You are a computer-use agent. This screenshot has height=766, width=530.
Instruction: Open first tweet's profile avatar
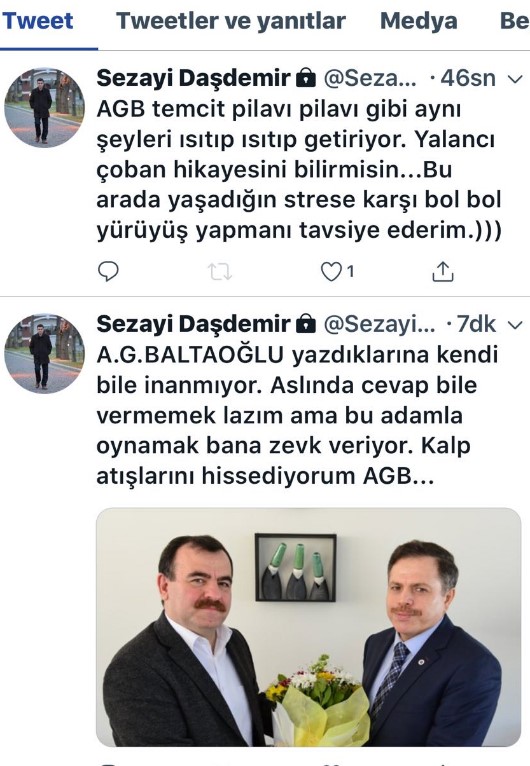point(44,108)
